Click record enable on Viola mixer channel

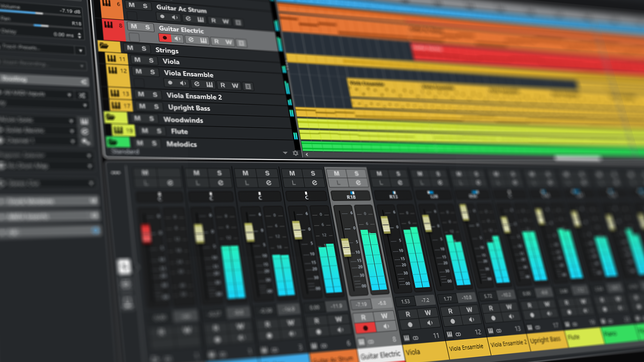pyautogui.click(x=410, y=325)
